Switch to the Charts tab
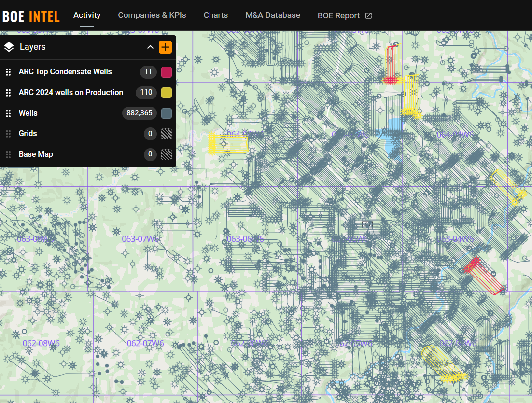 click(x=216, y=15)
